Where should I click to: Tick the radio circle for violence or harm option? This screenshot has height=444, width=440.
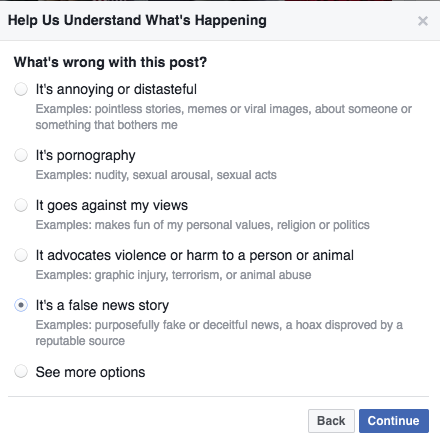pos(21,255)
